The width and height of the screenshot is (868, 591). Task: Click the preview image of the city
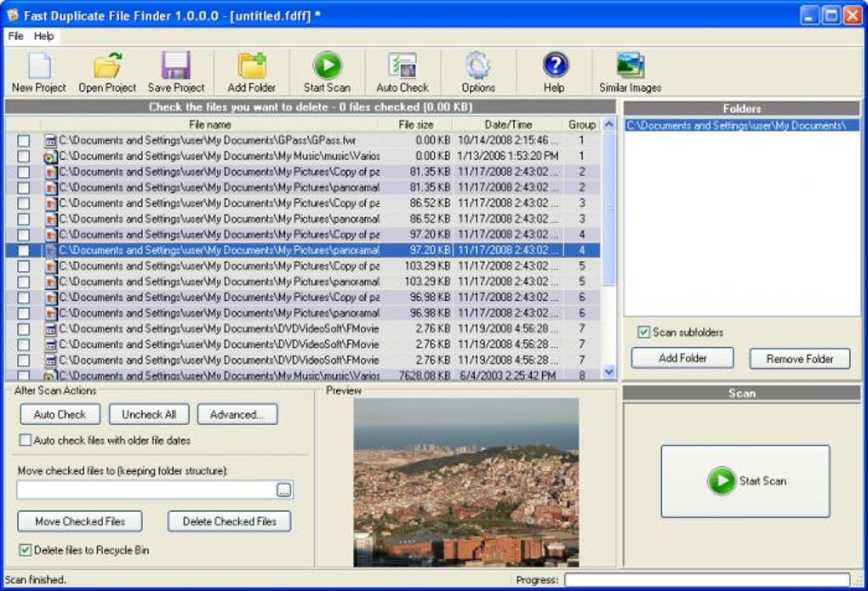click(466, 482)
